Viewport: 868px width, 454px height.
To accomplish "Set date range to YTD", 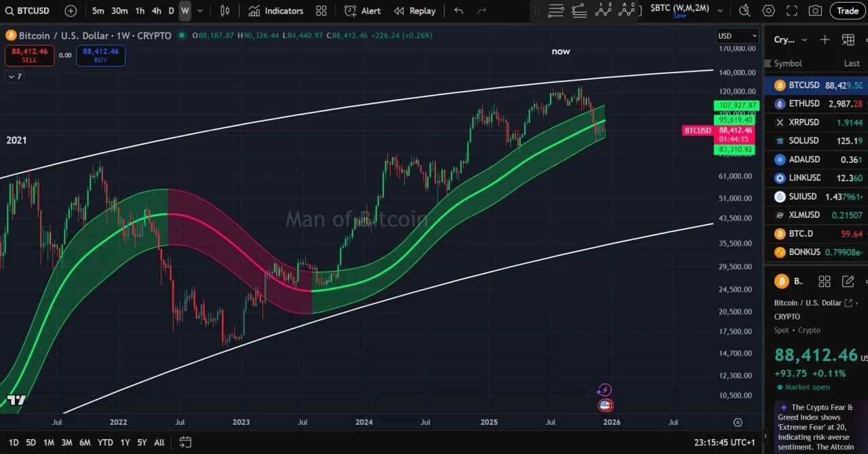I will tap(105, 442).
